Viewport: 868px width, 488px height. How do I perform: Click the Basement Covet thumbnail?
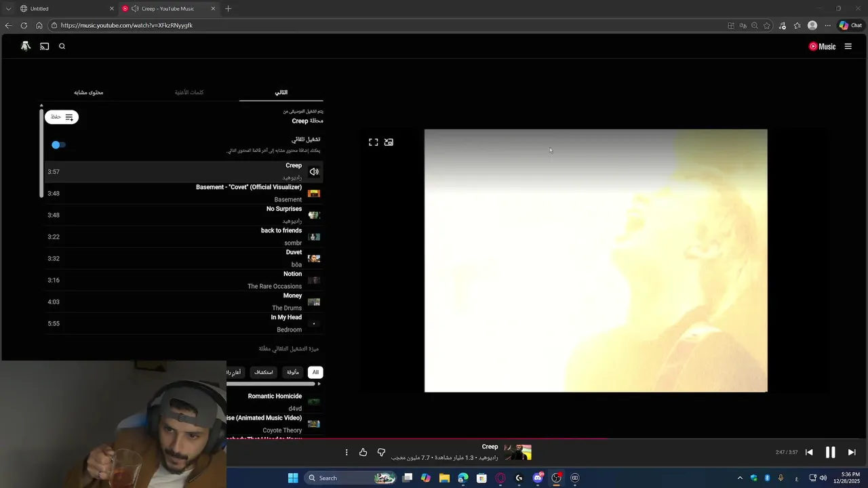coord(314,193)
